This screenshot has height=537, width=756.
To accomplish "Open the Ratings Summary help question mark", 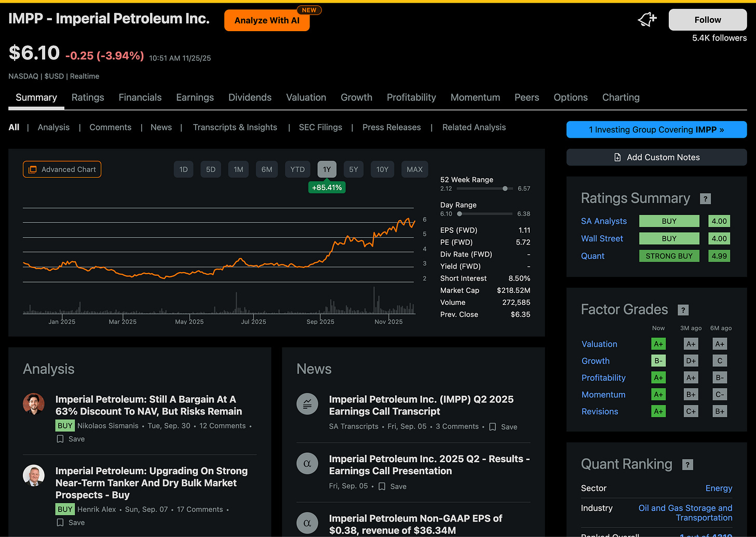I will pos(705,198).
